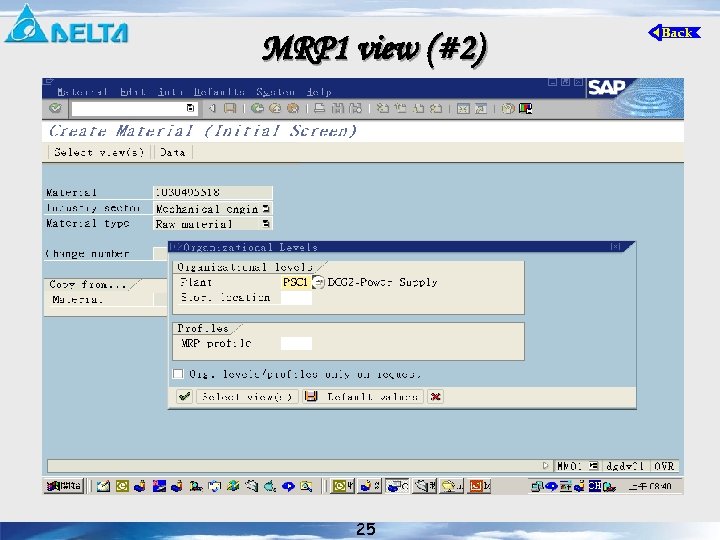Click the Data button in application toolbar
Viewport: 720px width, 540px height.
point(173,152)
